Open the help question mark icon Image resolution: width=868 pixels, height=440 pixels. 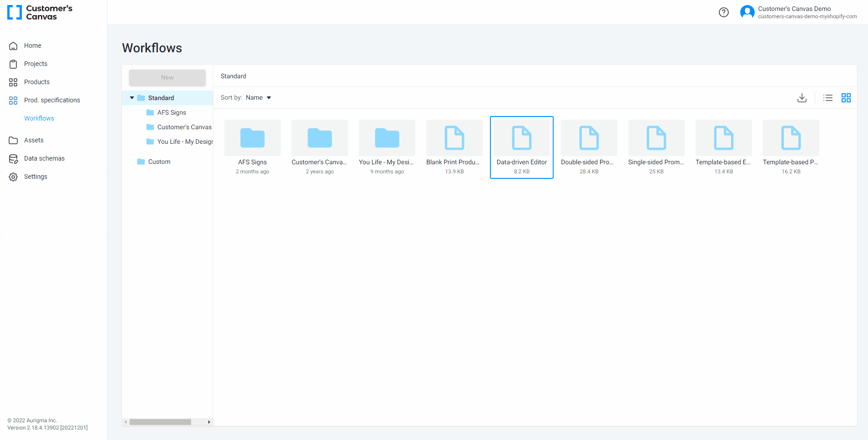724,12
